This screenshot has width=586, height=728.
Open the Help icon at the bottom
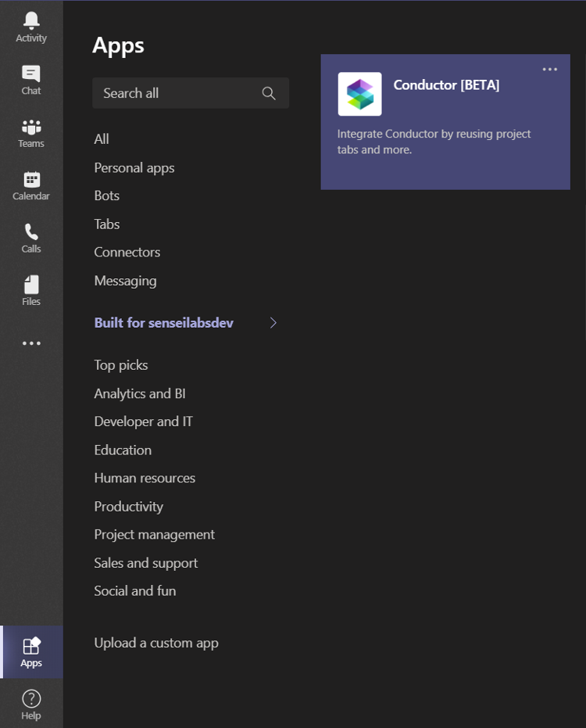coord(30,698)
